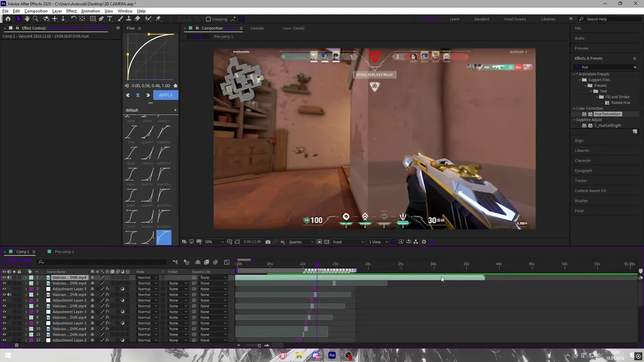Open the Animation menu

pyautogui.click(x=91, y=11)
